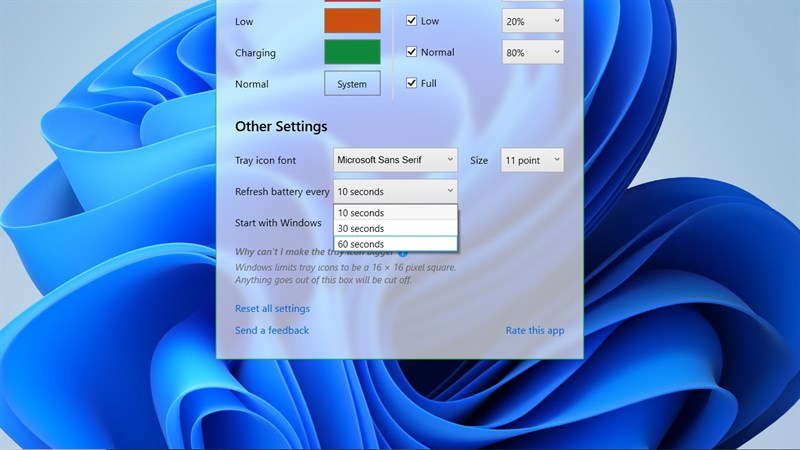Collapse the Refresh battery every dropdown

coord(395,191)
